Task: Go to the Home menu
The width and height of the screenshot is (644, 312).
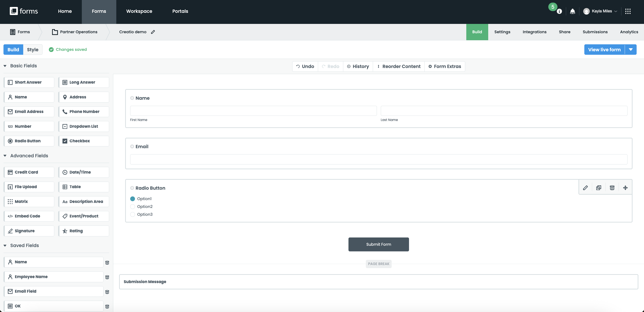Action: [x=65, y=11]
